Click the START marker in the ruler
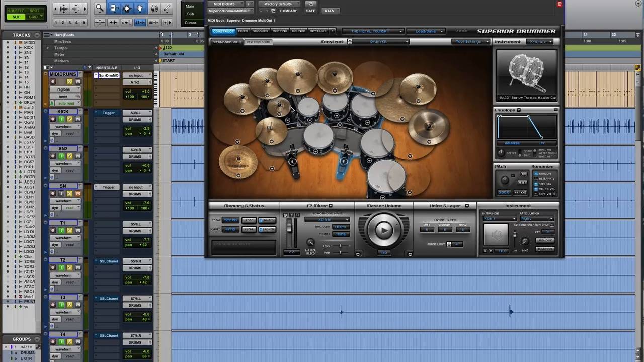This screenshot has height=362, width=644. pos(168,61)
